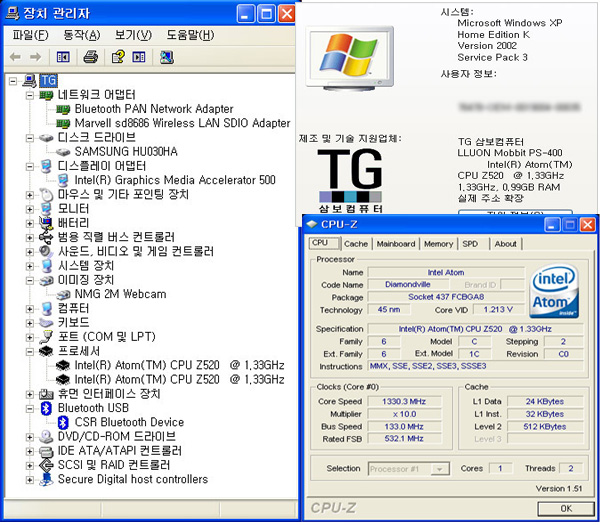Switch to the Mainboard tab in CPU-Z
This screenshot has height=525, width=600.
point(396,244)
